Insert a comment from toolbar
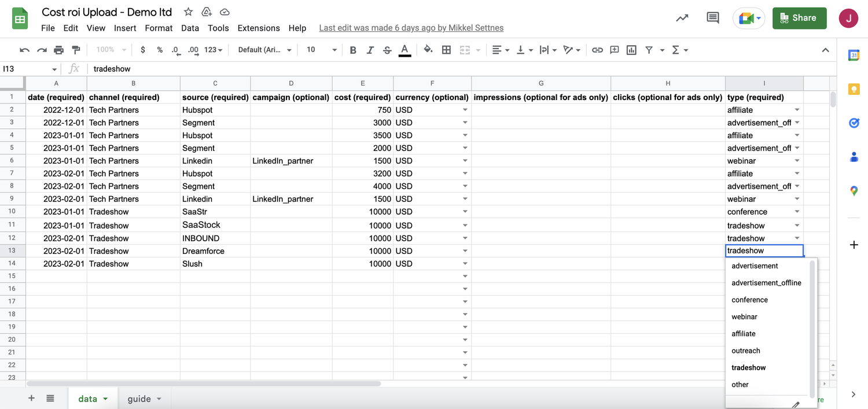The width and height of the screenshot is (868, 409). 615,50
